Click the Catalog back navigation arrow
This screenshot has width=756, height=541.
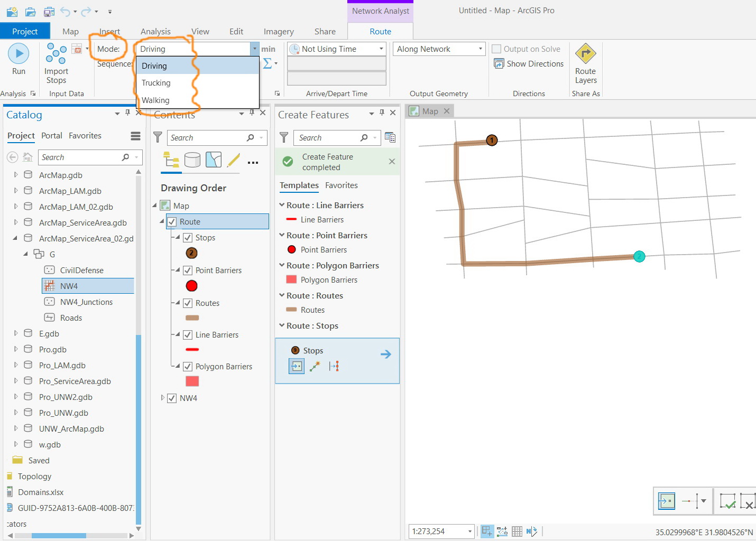(13, 157)
